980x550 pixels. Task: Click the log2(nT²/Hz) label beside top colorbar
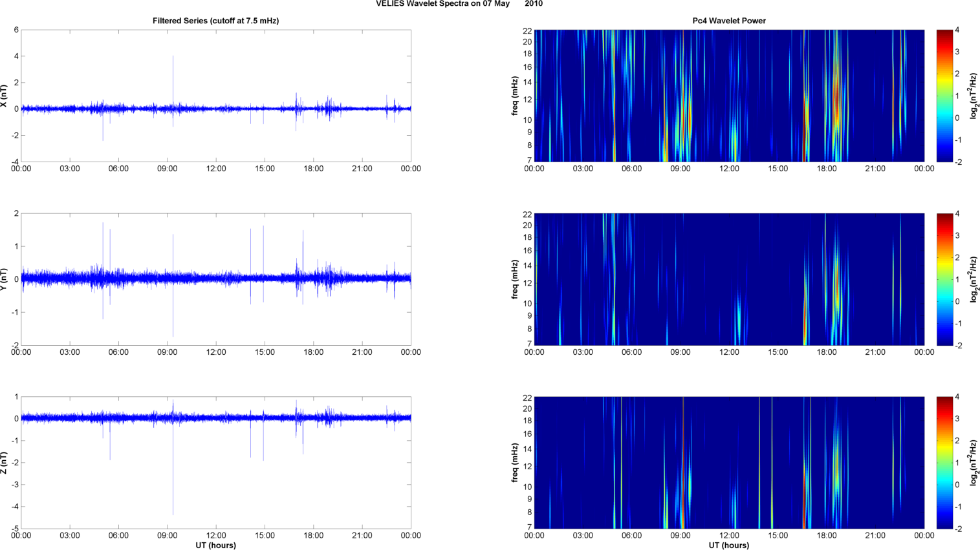[973, 96]
